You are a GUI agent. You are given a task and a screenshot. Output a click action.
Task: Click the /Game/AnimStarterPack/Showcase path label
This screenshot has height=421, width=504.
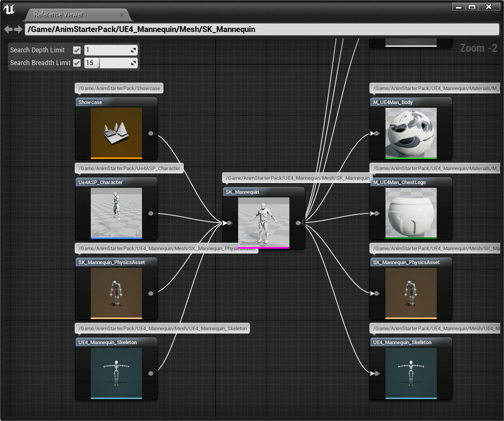[x=119, y=89]
